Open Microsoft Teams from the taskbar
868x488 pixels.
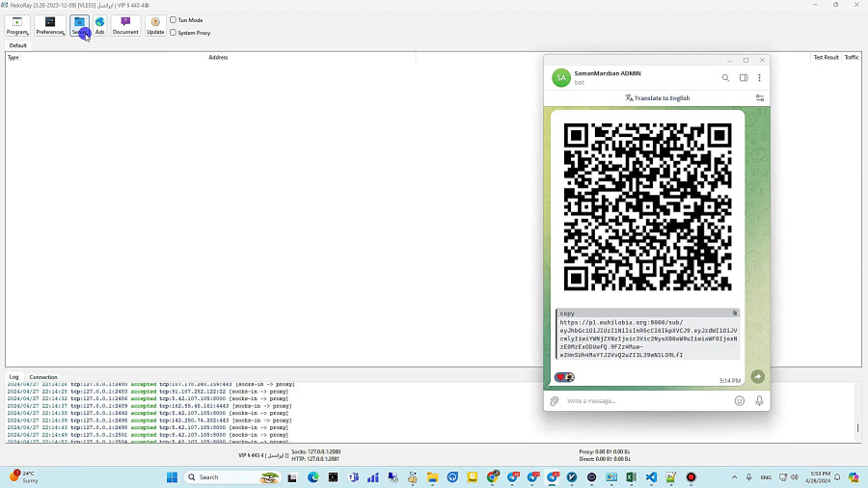(353, 477)
